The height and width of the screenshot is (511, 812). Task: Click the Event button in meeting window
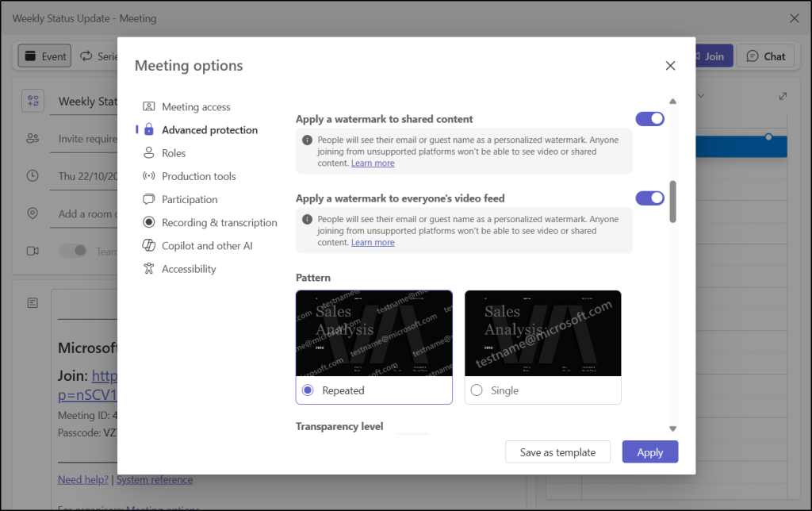coord(45,56)
